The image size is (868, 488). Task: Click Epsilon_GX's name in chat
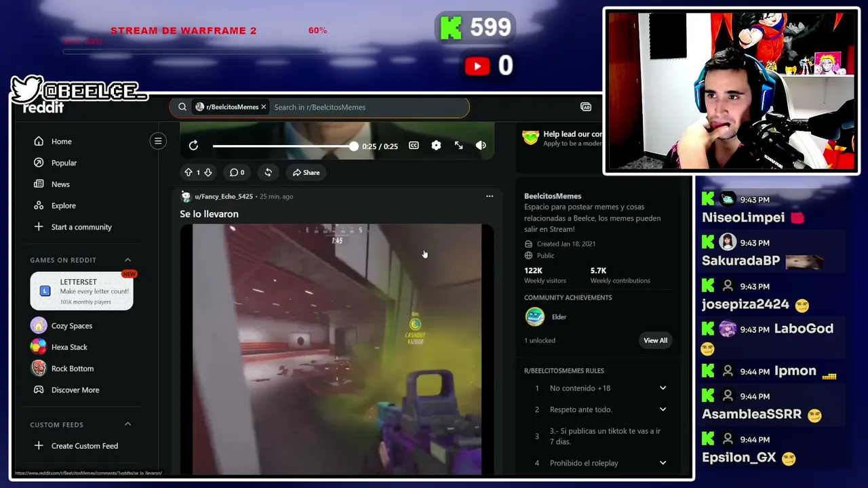pyautogui.click(x=739, y=457)
